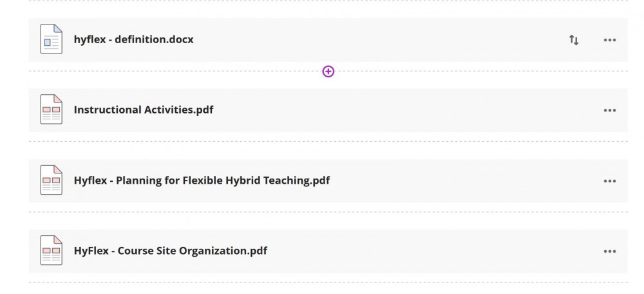Click blank space in the Hyflex Planning PDF row
Viewport: 644px width, 294px height.
coord(464,181)
